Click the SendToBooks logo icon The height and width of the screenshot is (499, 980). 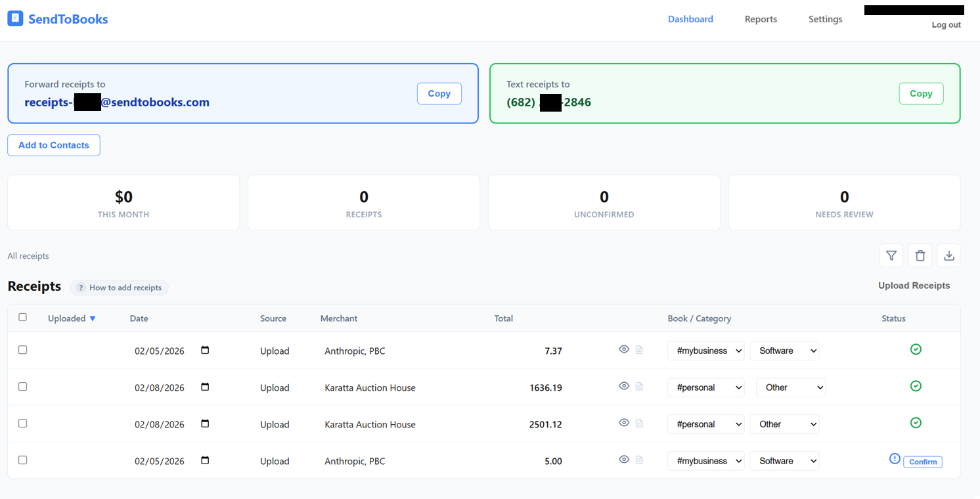coord(15,18)
